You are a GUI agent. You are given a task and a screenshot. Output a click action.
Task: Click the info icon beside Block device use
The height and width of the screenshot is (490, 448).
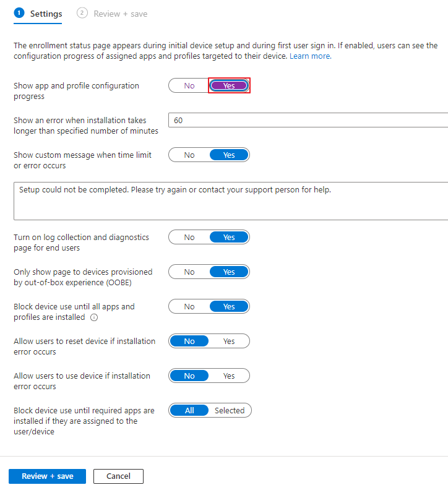(94, 317)
